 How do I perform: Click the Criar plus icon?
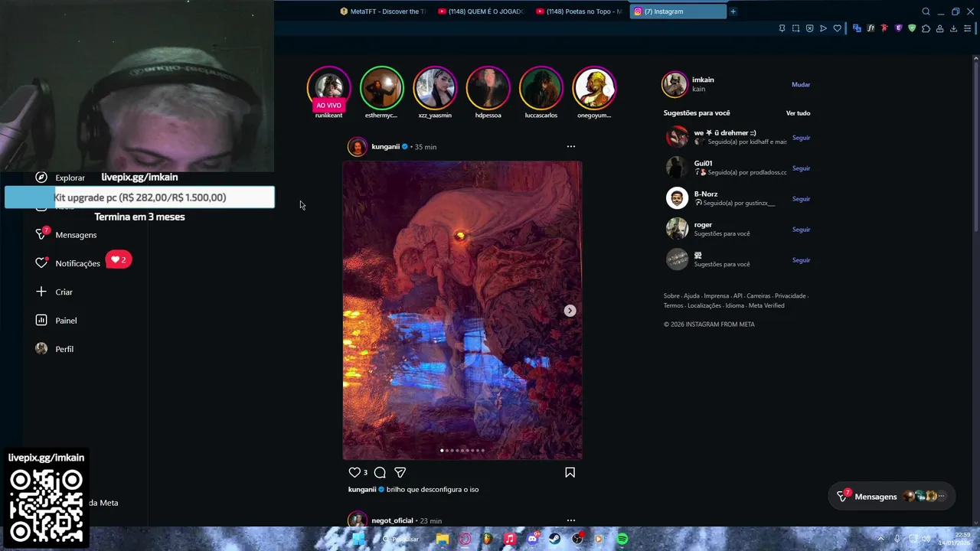41,292
